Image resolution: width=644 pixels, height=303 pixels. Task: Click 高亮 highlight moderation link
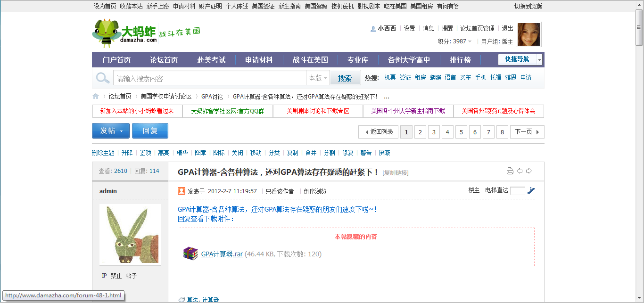(164, 153)
